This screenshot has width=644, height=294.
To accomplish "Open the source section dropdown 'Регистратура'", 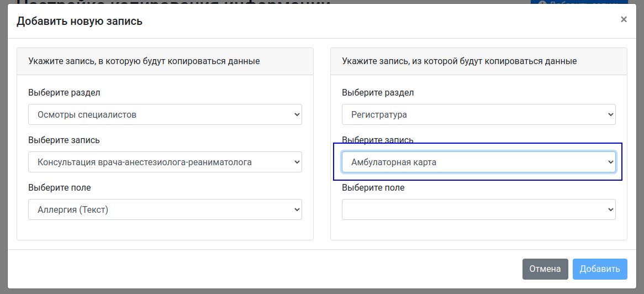I will click(478, 114).
